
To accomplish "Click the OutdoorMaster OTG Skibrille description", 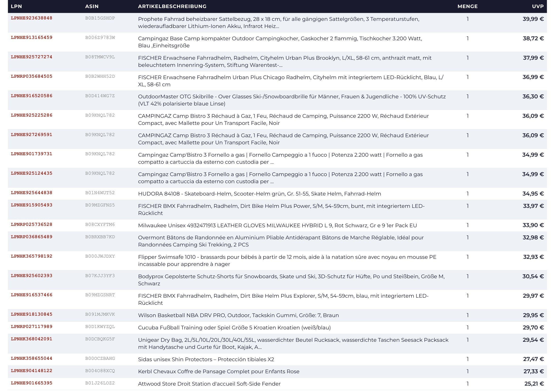I will click(292, 100).
